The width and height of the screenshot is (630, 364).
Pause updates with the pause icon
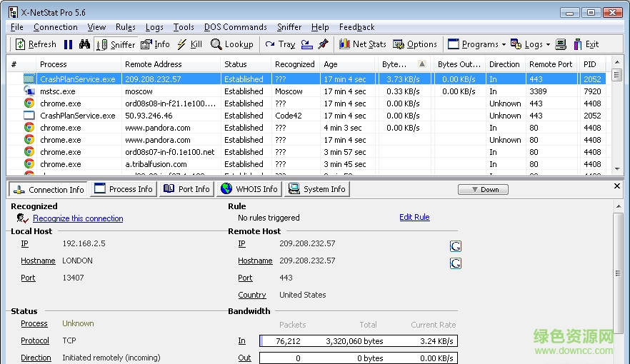tap(68, 44)
